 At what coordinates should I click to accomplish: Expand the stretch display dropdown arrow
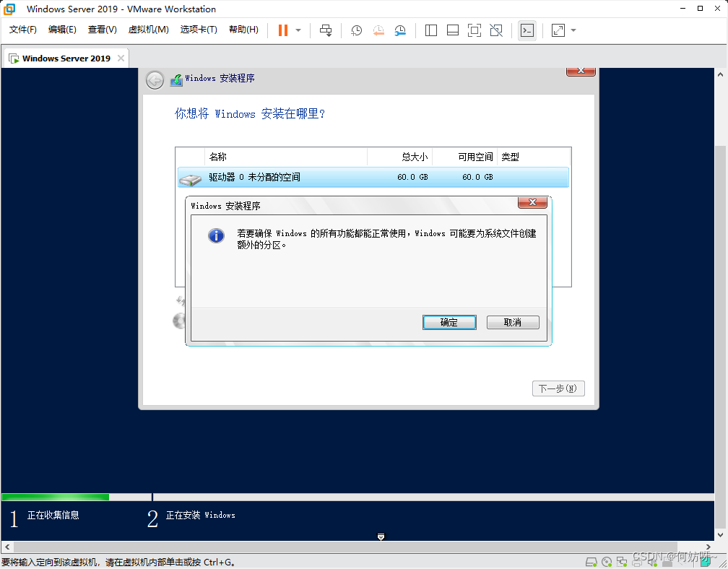(573, 30)
